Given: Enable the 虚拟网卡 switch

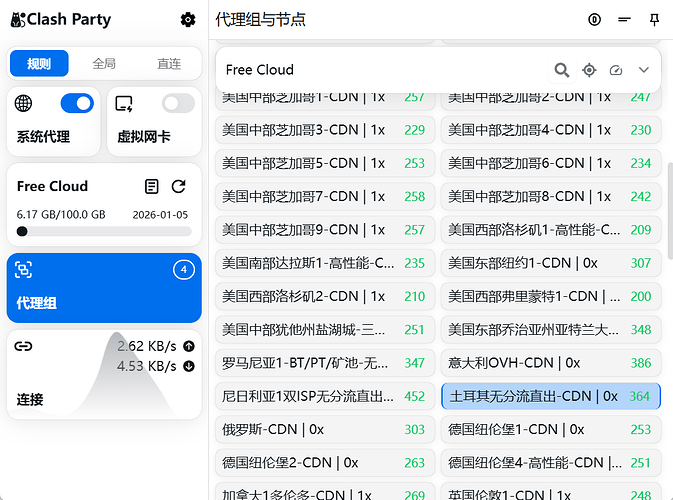Looking at the screenshot, I should point(178,103).
